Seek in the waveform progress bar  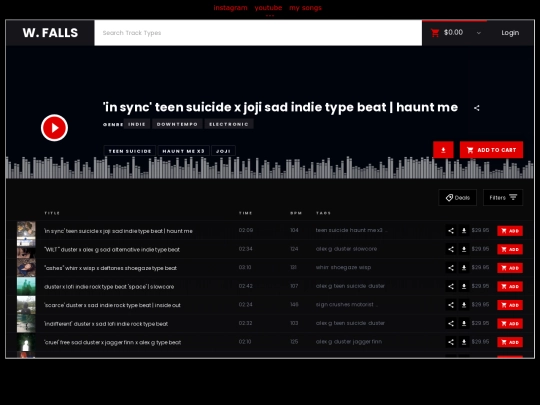(270, 168)
